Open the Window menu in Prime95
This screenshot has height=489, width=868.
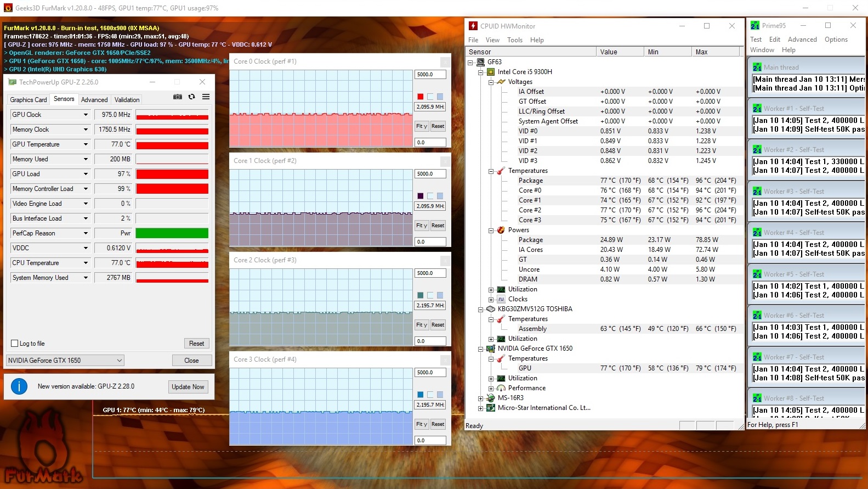pos(762,50)
